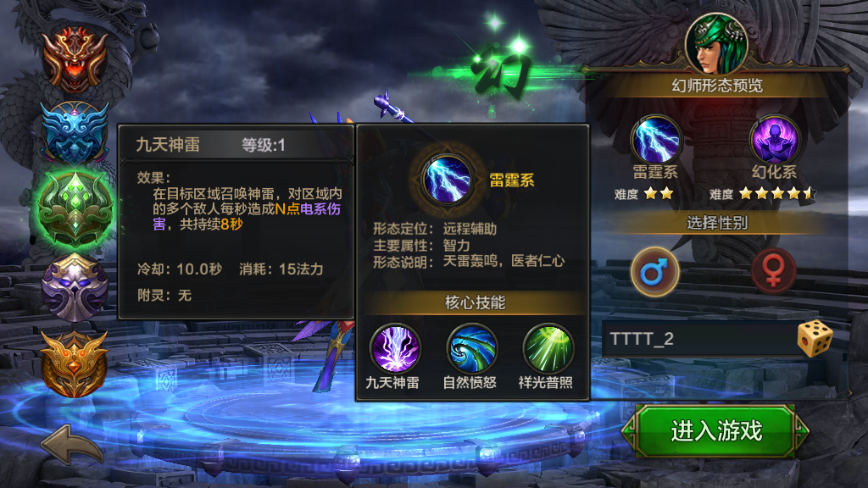Select female gender symbol

[773, 272]
